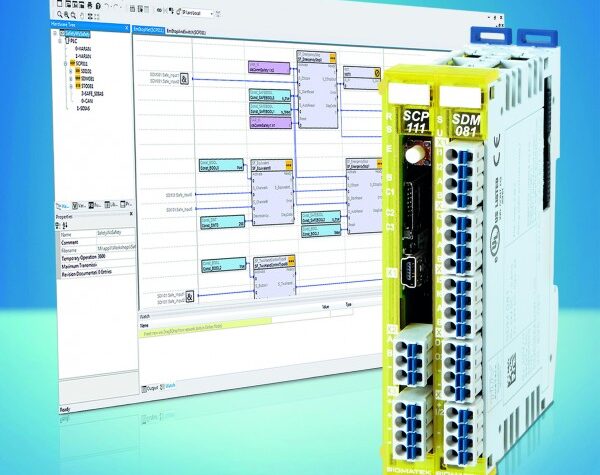Click the yellow prohibition icon on output block
This screenshot has width=600, height=475.
(377, 72)
